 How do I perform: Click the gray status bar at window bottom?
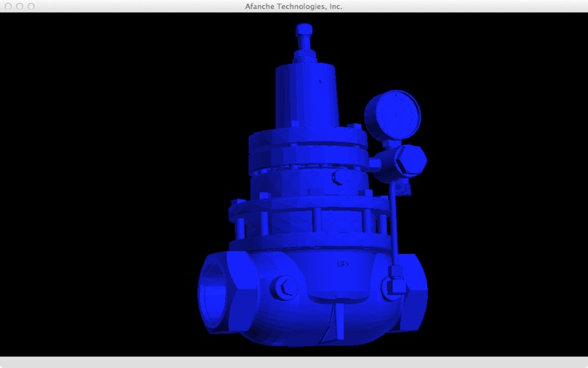(294, 362)
